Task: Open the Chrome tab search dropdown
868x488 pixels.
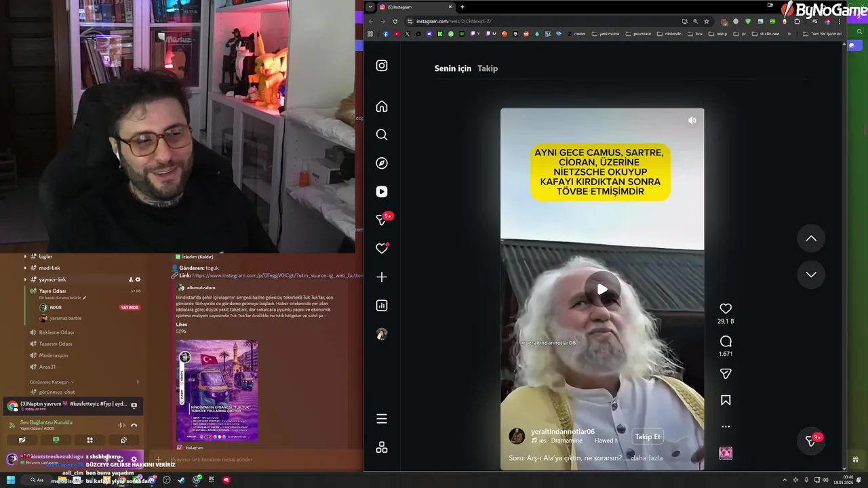Action: tap(370, 7)
